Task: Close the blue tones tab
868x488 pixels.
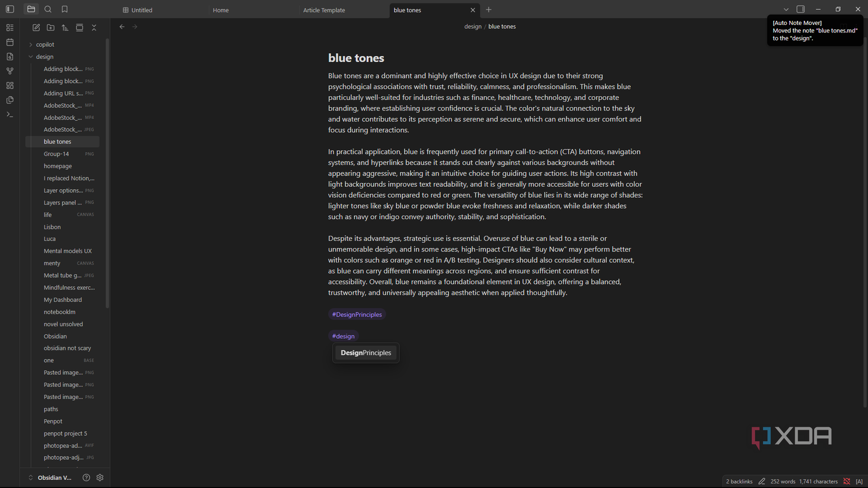Action: (x=473, y=10)
